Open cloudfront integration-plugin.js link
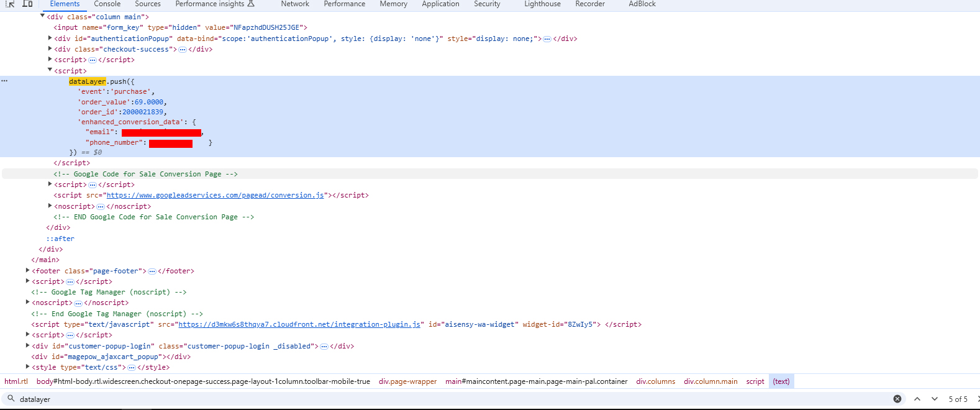This screenshot has height=410, width=980. tap(299, 324)
